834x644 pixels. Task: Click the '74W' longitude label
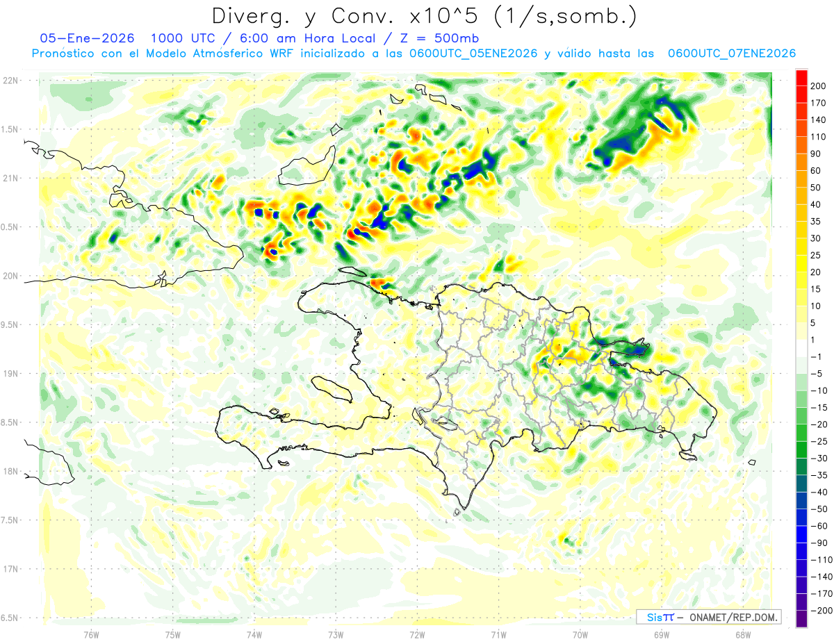(254, 634)
